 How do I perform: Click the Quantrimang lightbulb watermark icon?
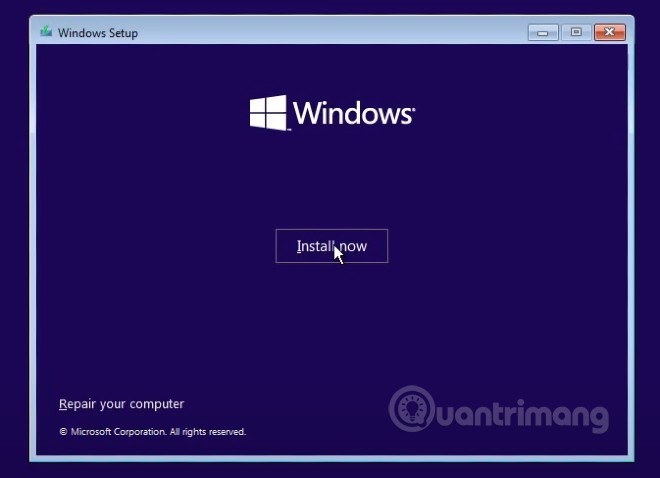point(410,410)
